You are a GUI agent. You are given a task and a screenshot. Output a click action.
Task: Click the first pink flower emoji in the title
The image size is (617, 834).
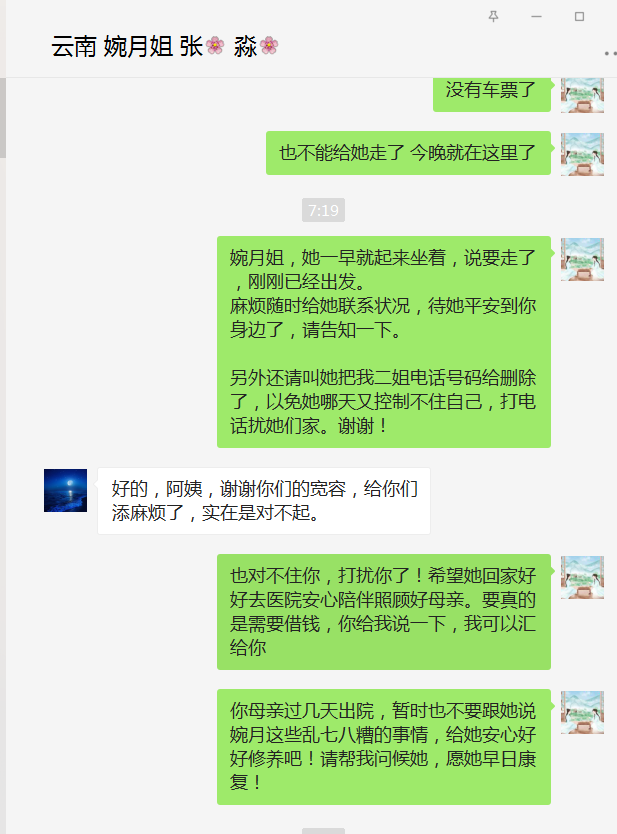215,46
